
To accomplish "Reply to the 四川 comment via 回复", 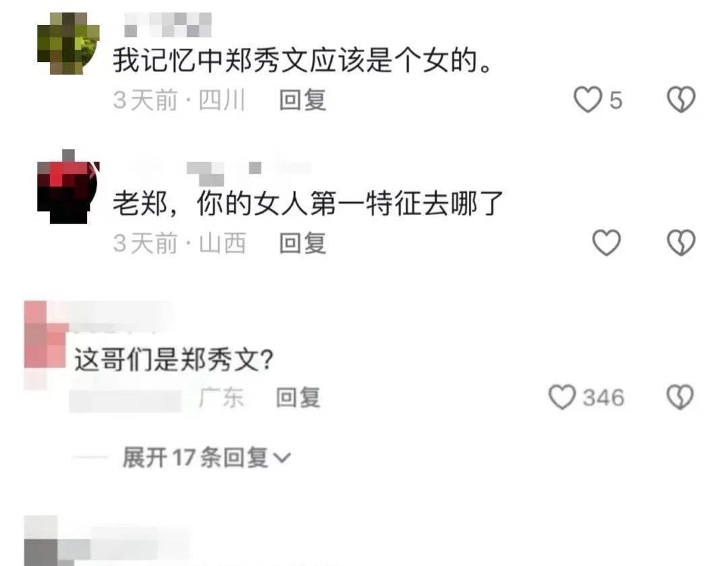I will point(303,100).
